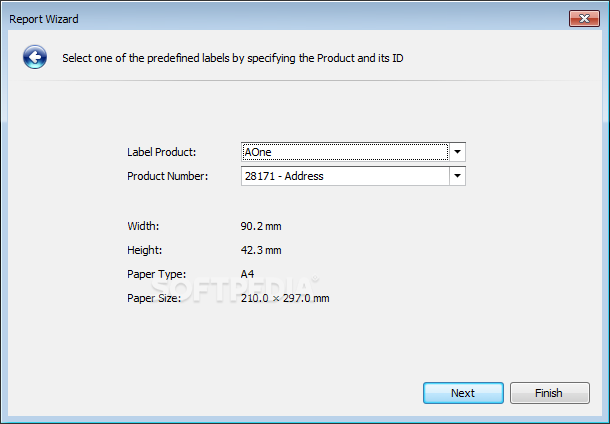The height and width of the screenshot is (424, 610).
Task: Select the 210.0 × 297.0 mm paper size value
Action: click(x=285, y=298)
